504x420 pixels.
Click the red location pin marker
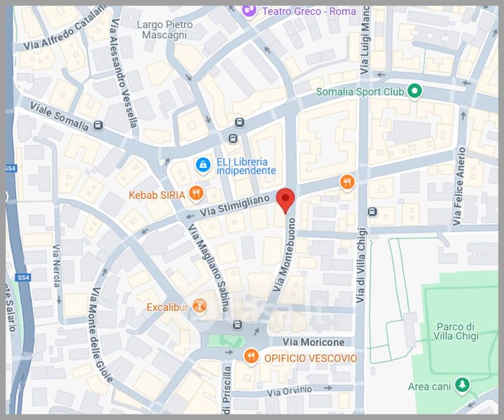[x=286, y=200]
